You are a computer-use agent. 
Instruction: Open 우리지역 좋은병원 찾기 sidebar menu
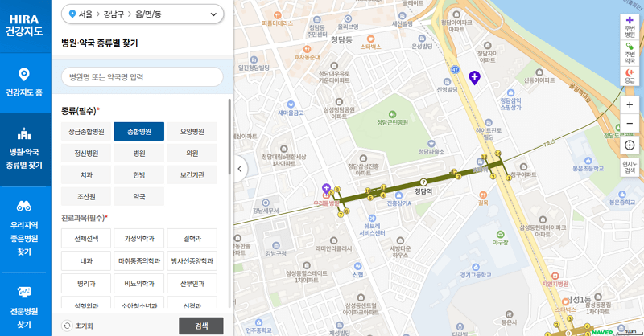point(24,229)
